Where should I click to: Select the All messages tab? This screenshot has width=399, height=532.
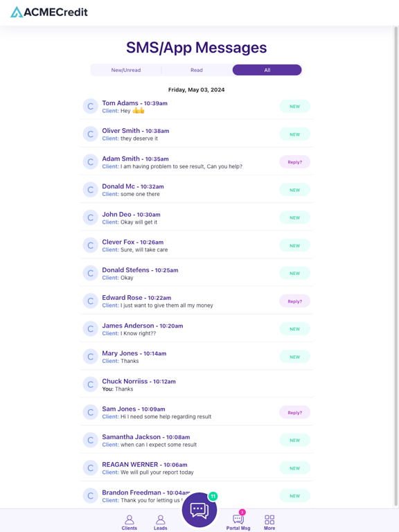(x=267, y=70)
